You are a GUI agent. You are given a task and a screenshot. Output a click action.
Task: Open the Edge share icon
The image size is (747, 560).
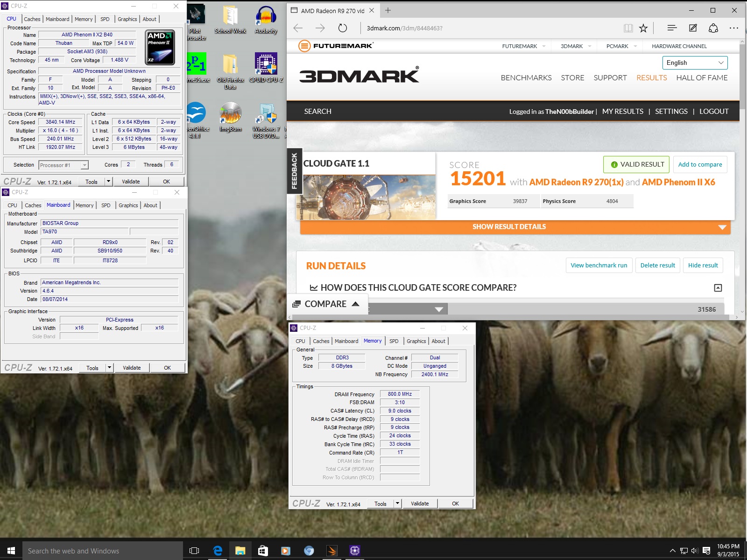pyautogui.click(x=713, y=28)
